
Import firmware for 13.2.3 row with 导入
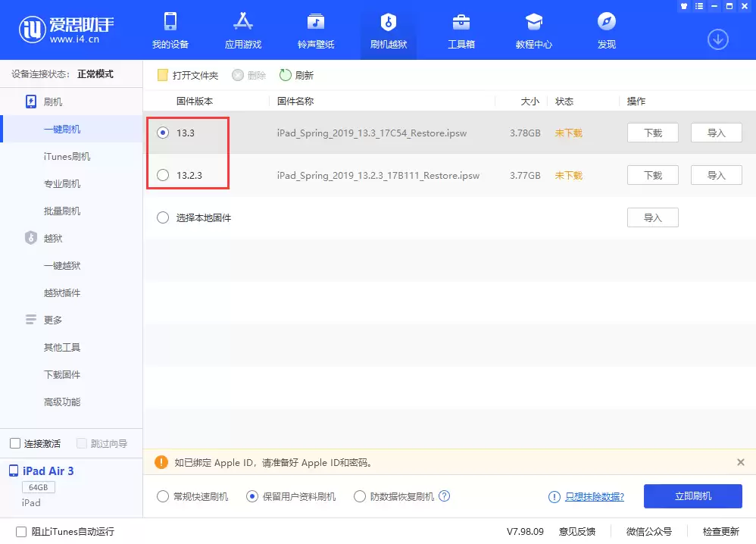717,175
